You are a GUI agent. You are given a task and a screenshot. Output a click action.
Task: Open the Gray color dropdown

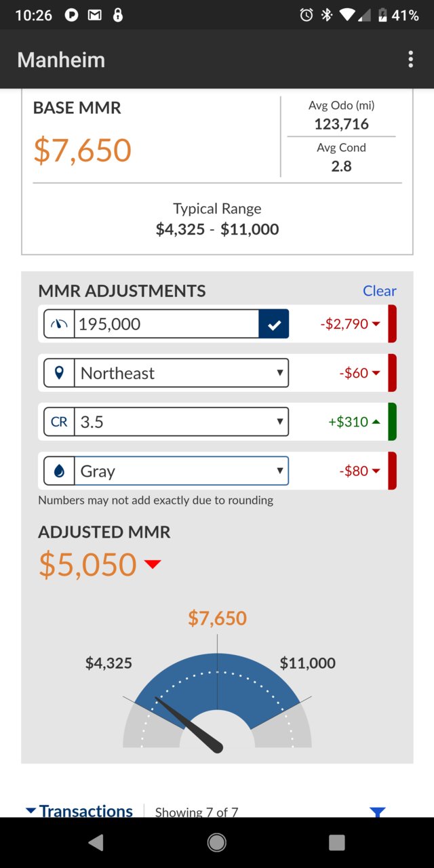click(x=181, y=471)
